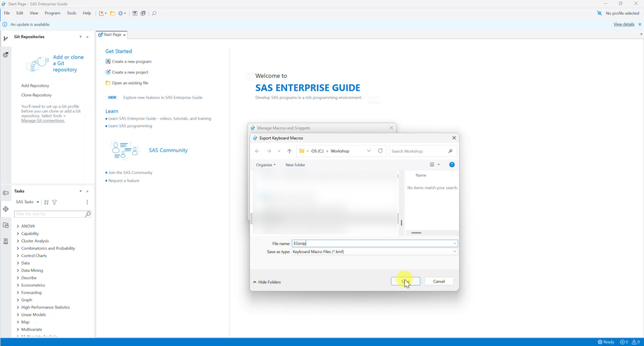Click the Change your view icon
This screenshot has width=644, height=346.
[432, 164]
